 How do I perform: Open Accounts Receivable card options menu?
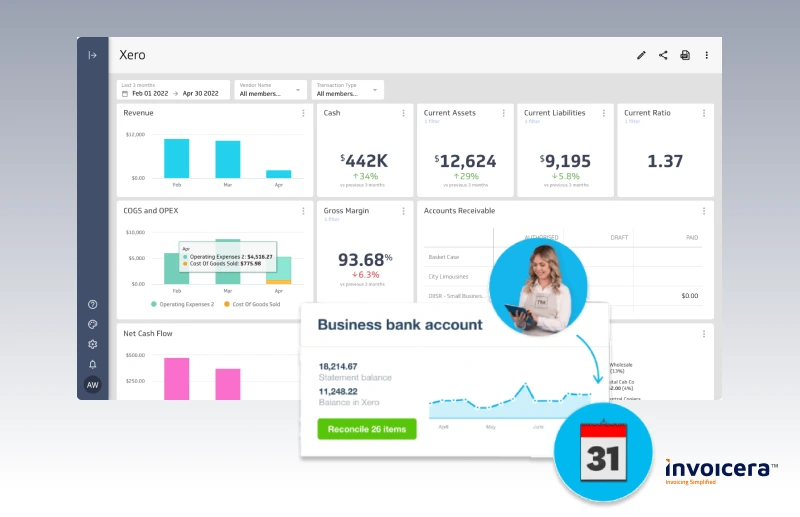pyautogui.click(x=704, y=211)
